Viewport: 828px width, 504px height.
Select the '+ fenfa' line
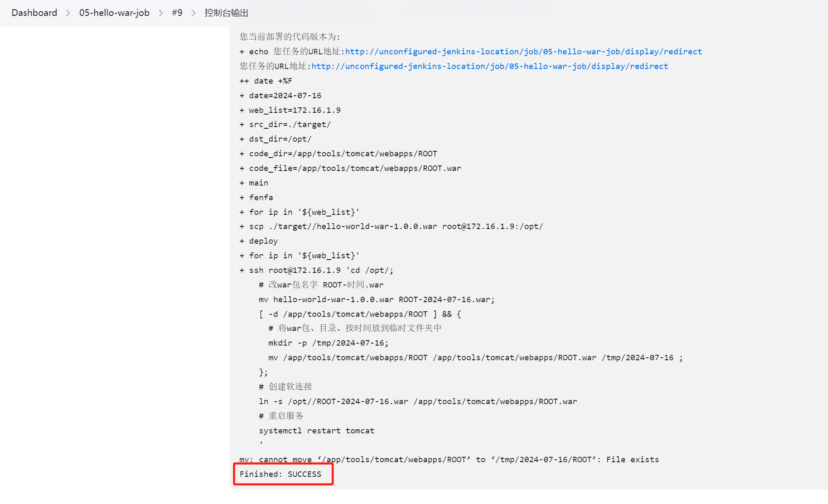click(256, 197)
